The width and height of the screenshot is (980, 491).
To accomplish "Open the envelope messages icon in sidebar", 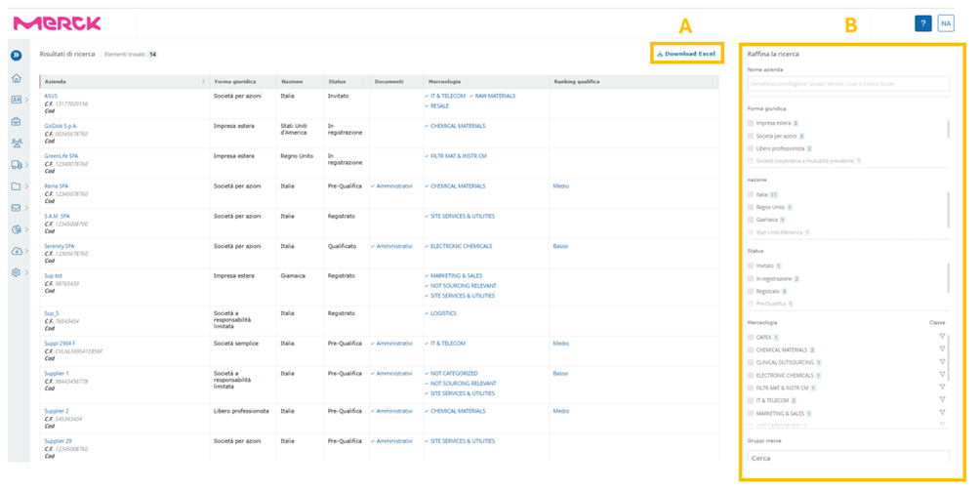I will point(17,208).
